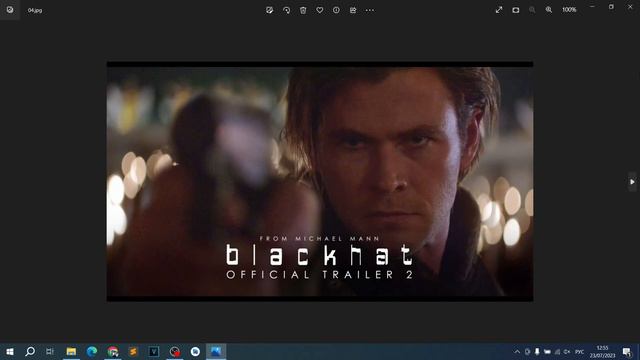Click the battery tray icon

click(x=547, y=352)
